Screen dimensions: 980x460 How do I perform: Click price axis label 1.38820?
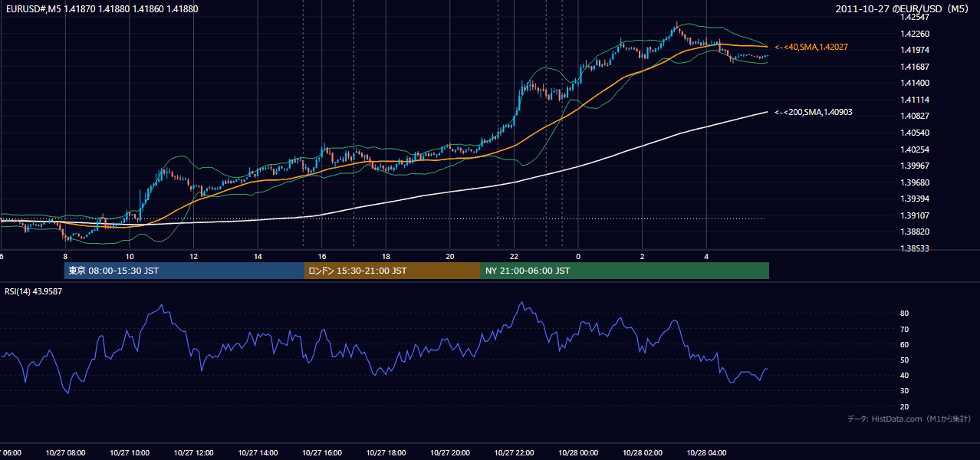click(x=915, y=232)
